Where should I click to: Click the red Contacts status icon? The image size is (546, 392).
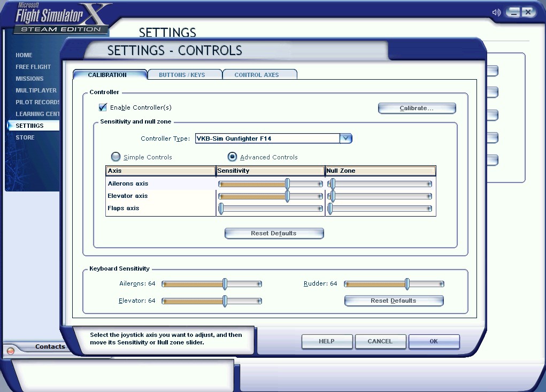(11, 351)
